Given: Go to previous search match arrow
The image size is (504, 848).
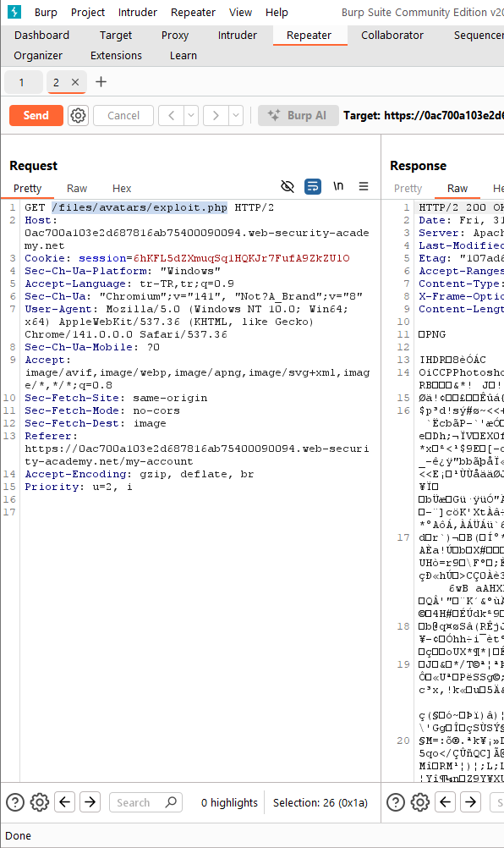Looking at the screenshot, I should point(65,802).
